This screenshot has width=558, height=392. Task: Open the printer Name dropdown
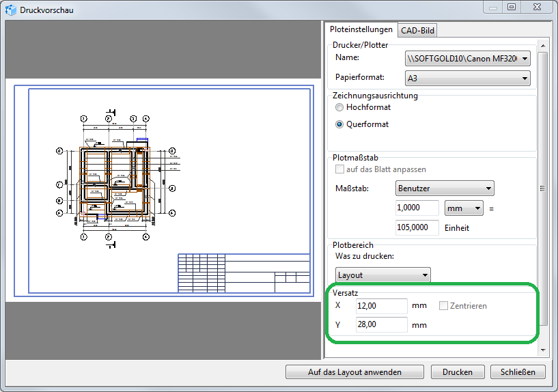pos(467,59)
